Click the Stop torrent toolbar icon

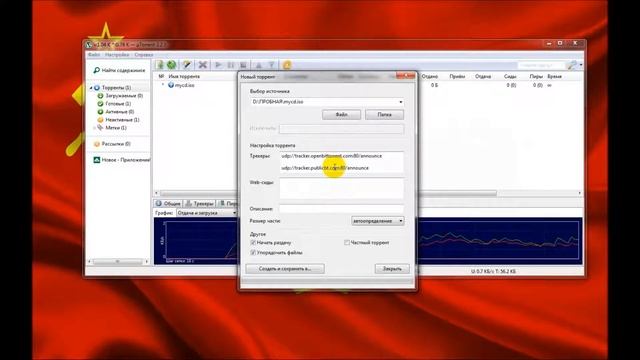pos(243,65)
